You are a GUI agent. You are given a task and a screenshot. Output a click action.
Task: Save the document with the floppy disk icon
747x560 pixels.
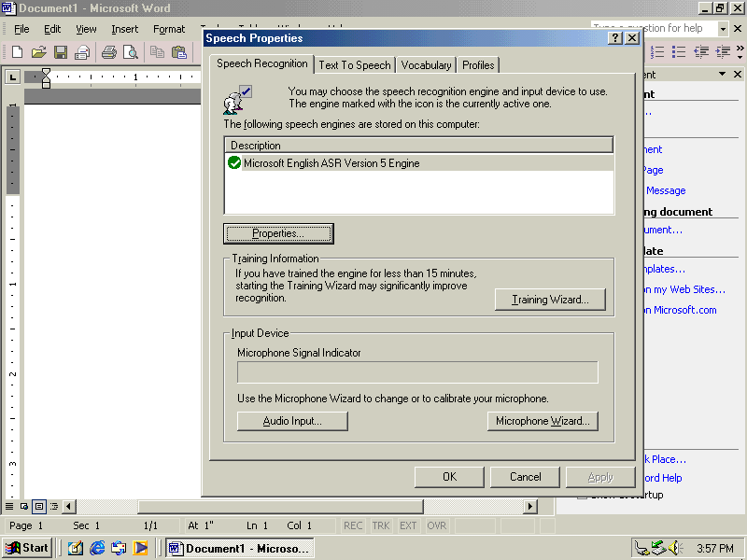click(61, 52)
